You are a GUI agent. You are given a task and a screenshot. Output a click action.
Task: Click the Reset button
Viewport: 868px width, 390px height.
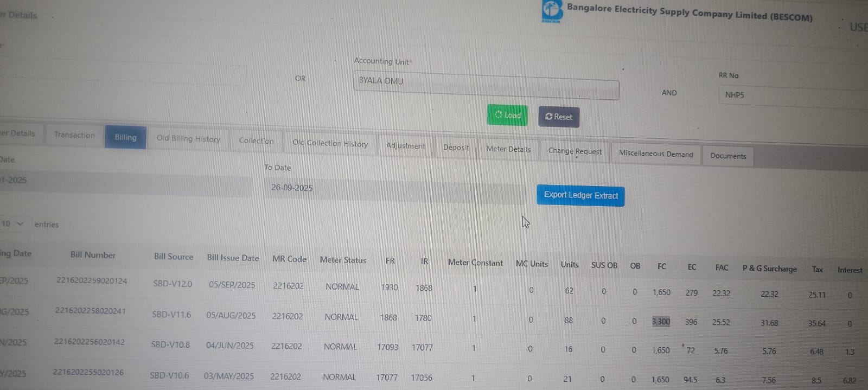559,117
